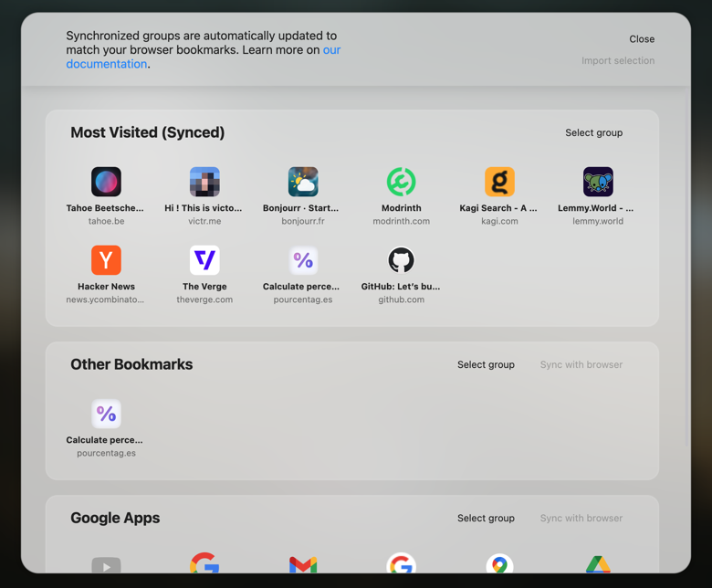
Task: Click the greyed Import selection button
Action: (x=618, y=60)
